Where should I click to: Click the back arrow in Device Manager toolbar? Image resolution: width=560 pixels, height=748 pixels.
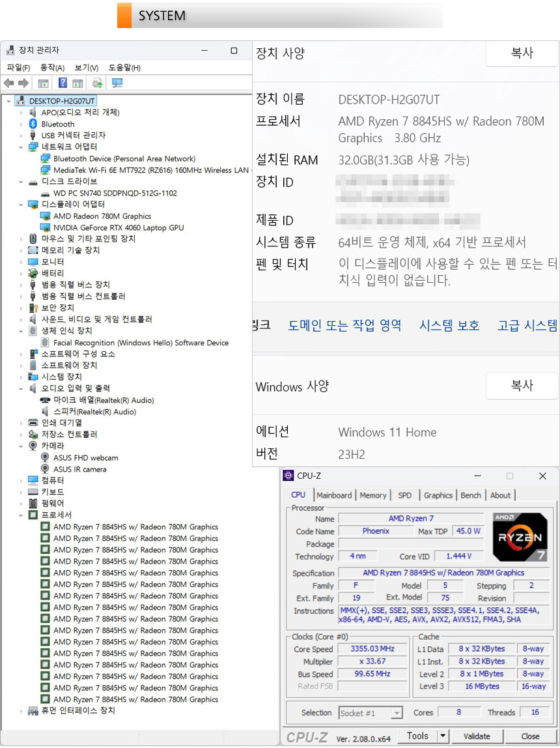pos(8,83)
